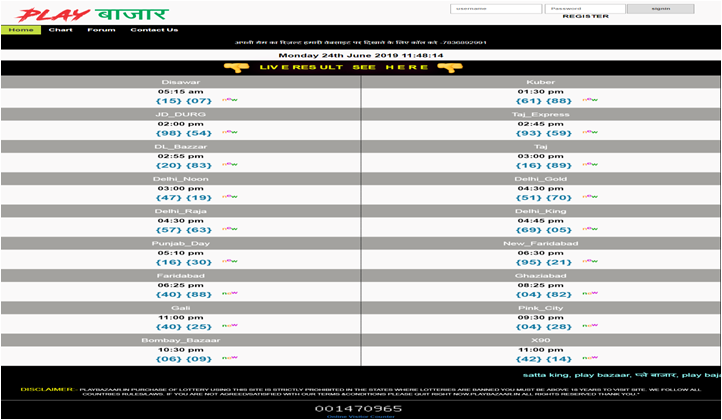Click the JD_DURG result {98} {54}

(184, 133)
